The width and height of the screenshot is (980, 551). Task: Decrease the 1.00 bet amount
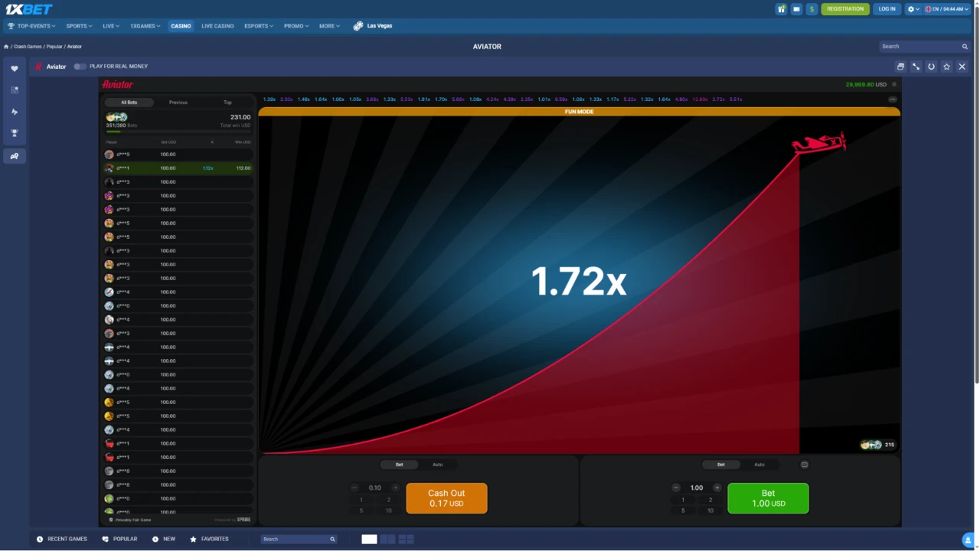pos(676,487)
